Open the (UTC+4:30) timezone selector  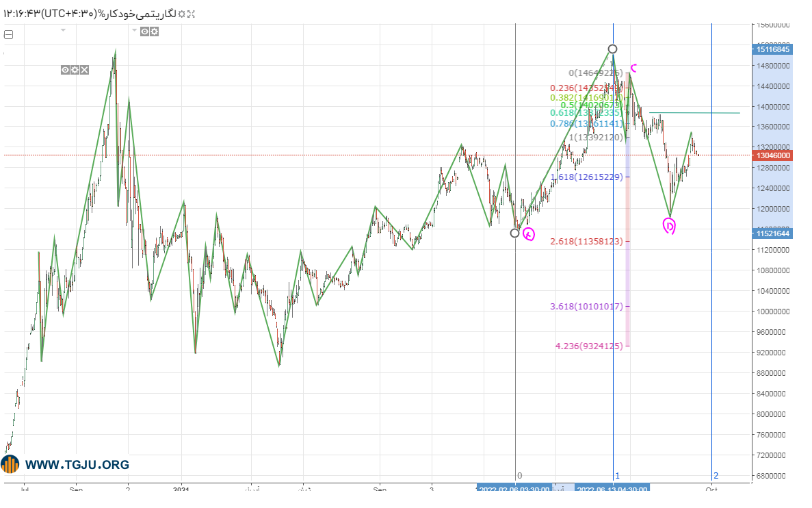(69, 14)
